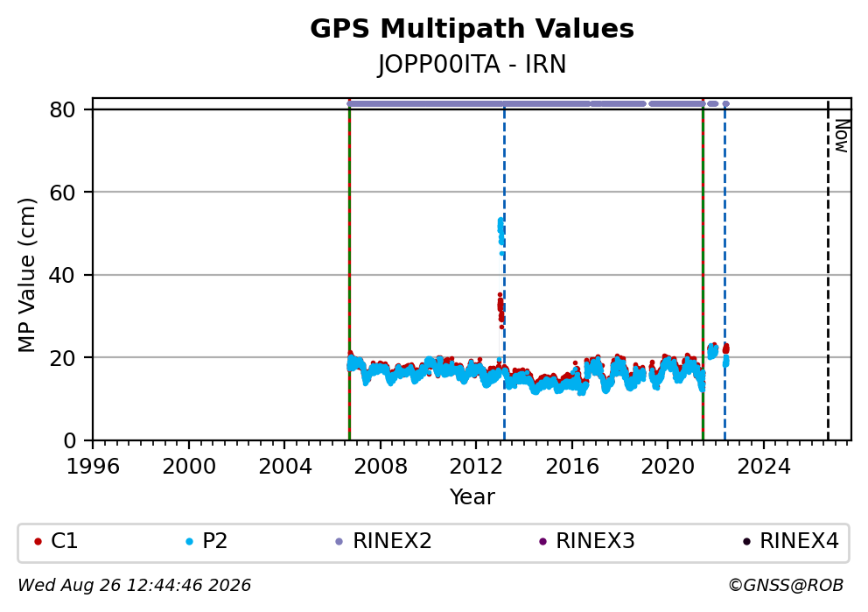Click the ©GNSS@ROB copyright text

point(786,586)
